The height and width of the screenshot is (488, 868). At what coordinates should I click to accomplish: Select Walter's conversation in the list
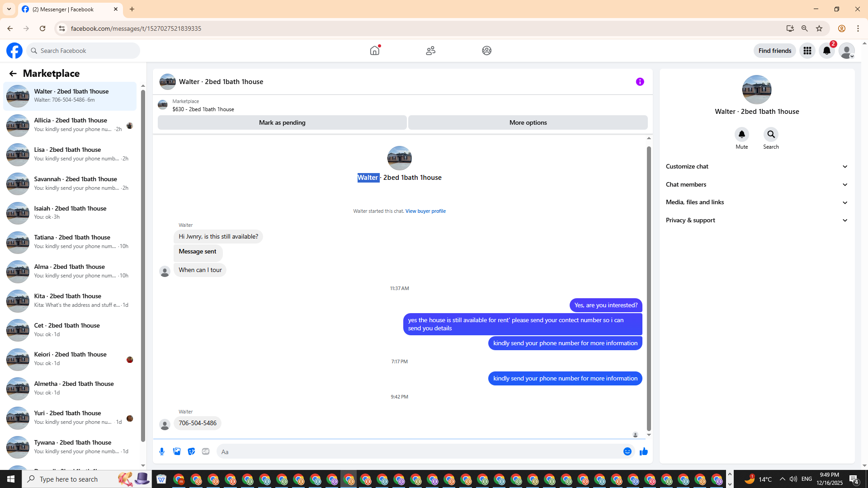click(70, 96)
